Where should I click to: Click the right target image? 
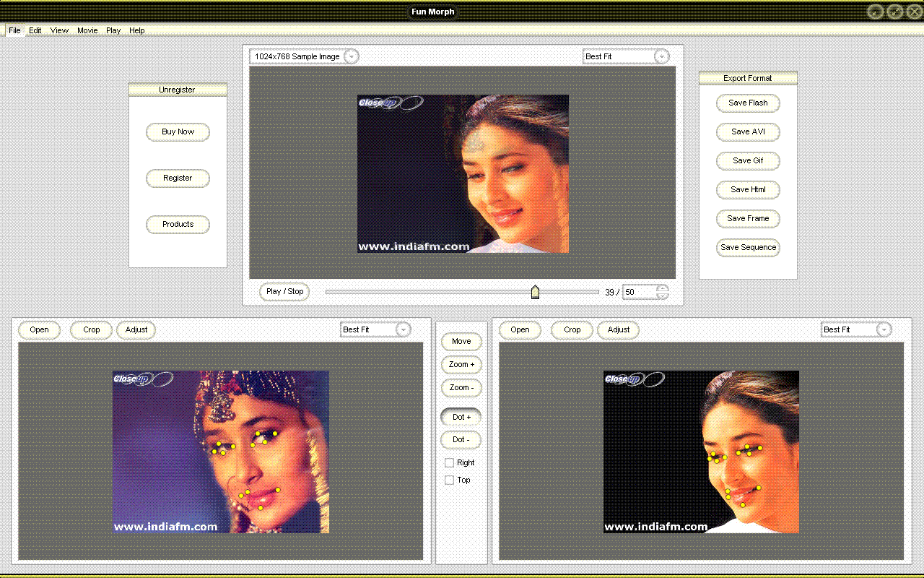coord(701,452)
